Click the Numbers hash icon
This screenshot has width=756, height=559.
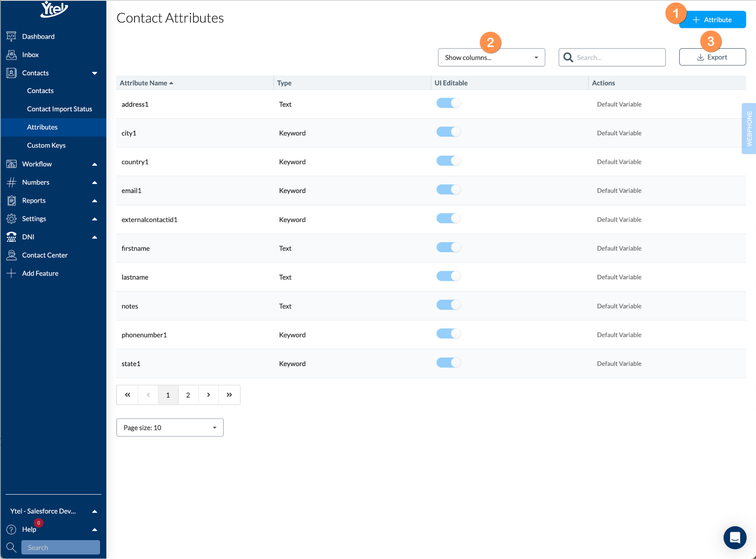point(11,182)
